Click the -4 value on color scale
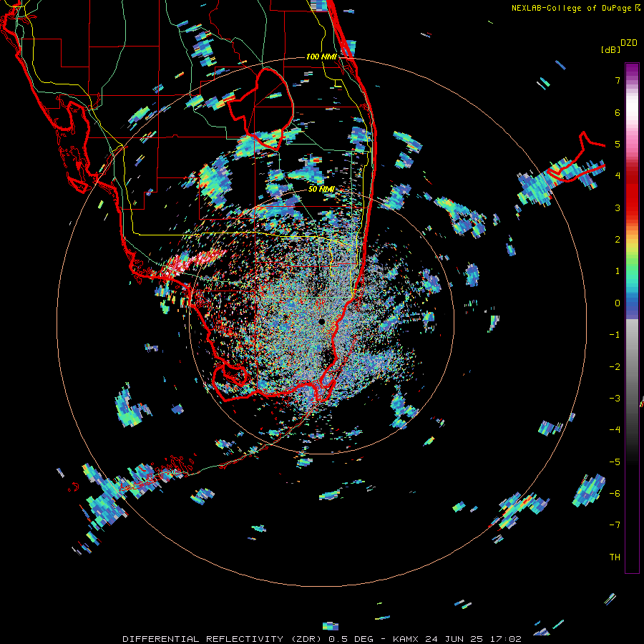Viewport: 644px width, 644px height. [x=615, y=430]
